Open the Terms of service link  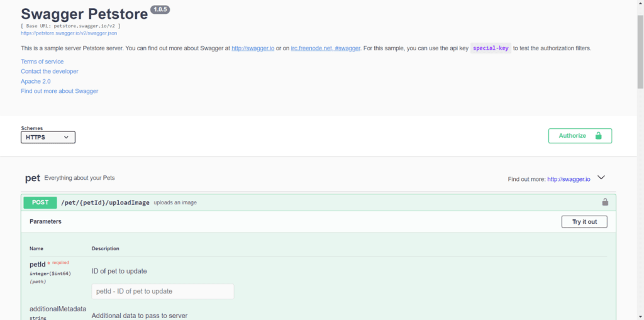coord(42,62)
